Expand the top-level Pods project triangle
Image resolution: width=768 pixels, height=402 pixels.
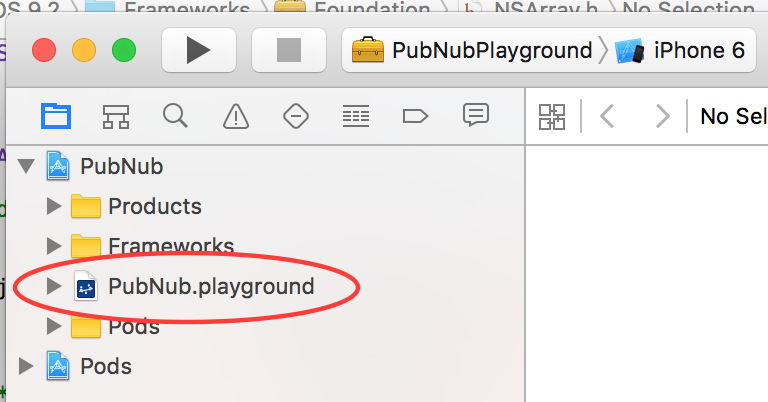[x=26, y=366]
